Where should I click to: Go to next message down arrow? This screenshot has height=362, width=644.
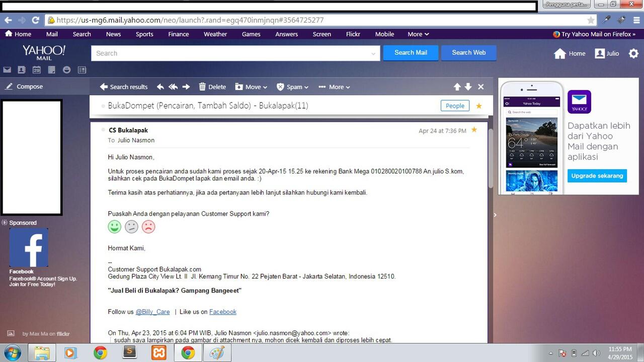(468, 87)
